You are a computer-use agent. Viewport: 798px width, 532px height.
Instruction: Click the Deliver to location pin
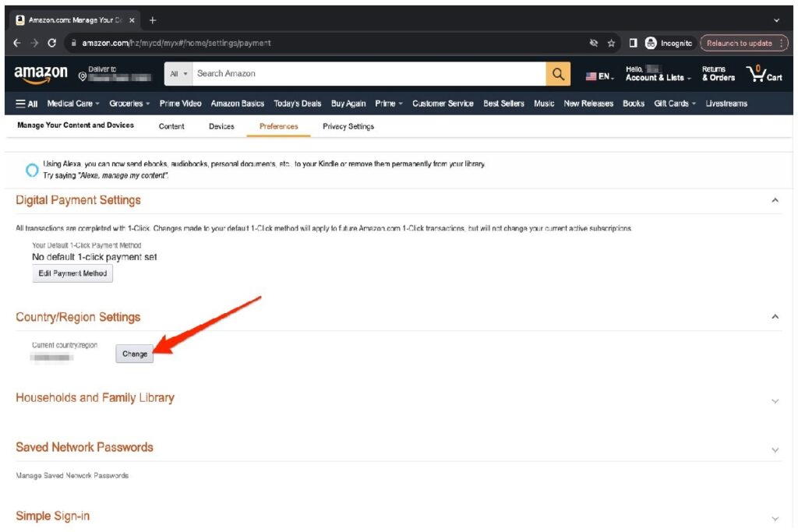click(x=82, y=76)
